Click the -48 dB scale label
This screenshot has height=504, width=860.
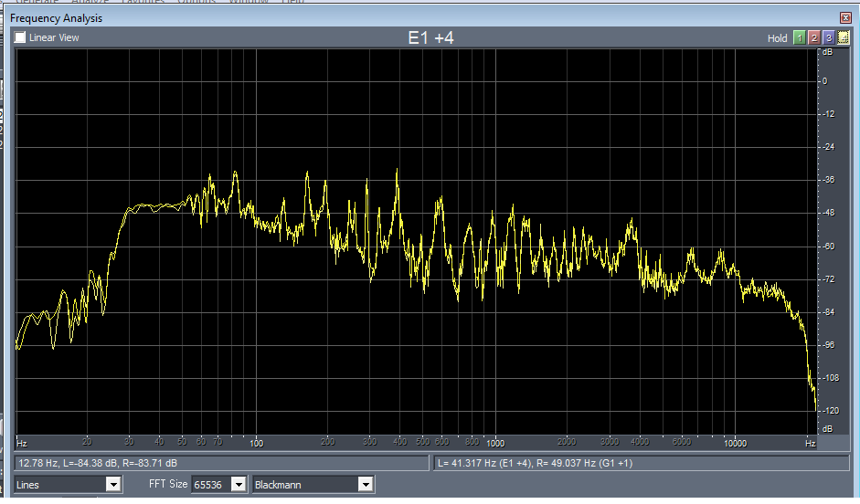click(x=828, y=213)
